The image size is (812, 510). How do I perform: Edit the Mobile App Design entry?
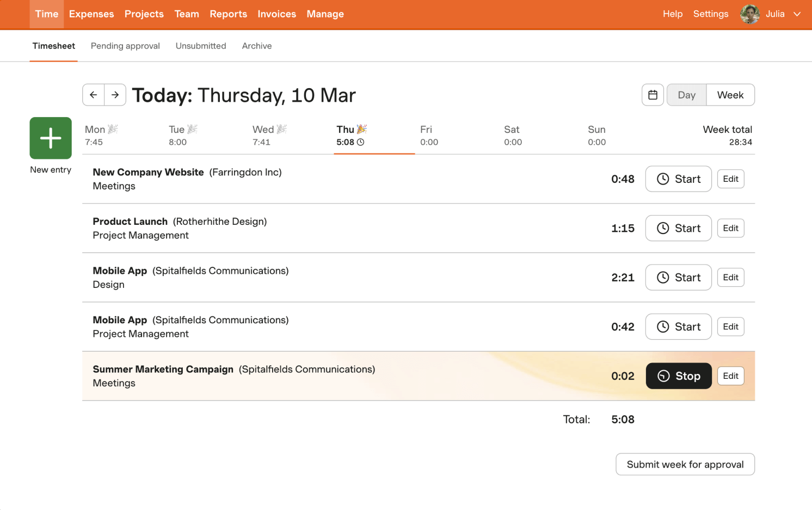click(730, 278)
